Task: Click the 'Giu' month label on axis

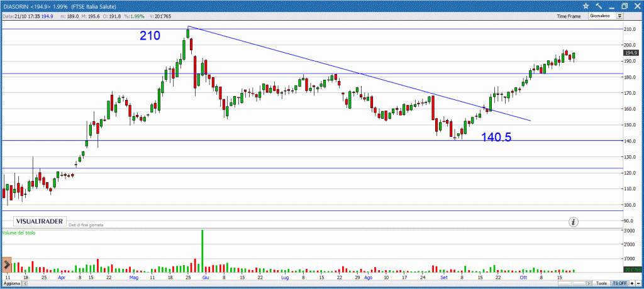Action: pos(206,278)
